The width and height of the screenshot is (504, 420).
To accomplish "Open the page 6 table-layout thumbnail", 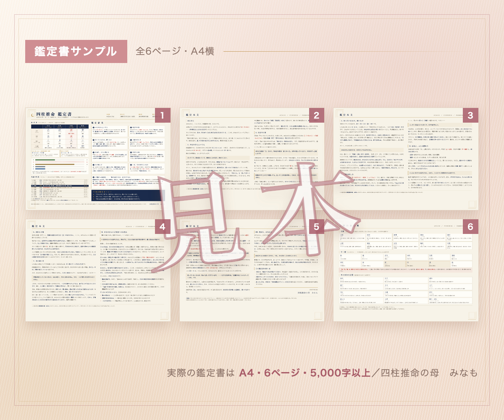I will pyautogui.click(x=406, y=270).
